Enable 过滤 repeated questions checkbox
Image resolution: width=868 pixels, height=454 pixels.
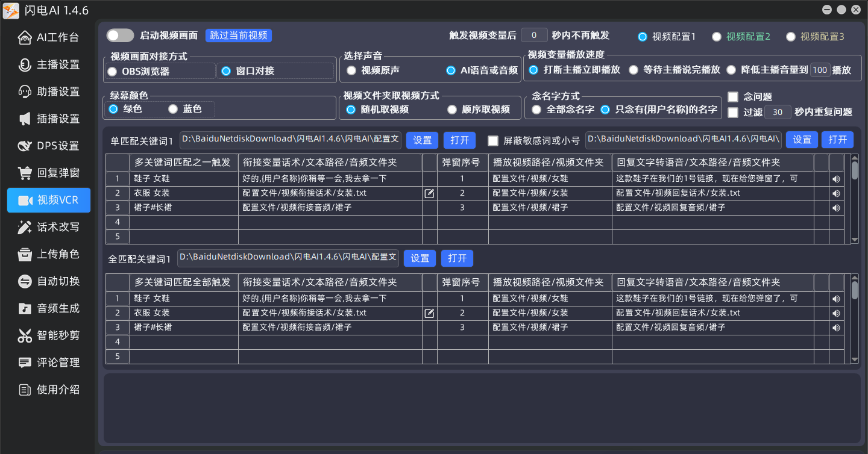click(733, 112)
